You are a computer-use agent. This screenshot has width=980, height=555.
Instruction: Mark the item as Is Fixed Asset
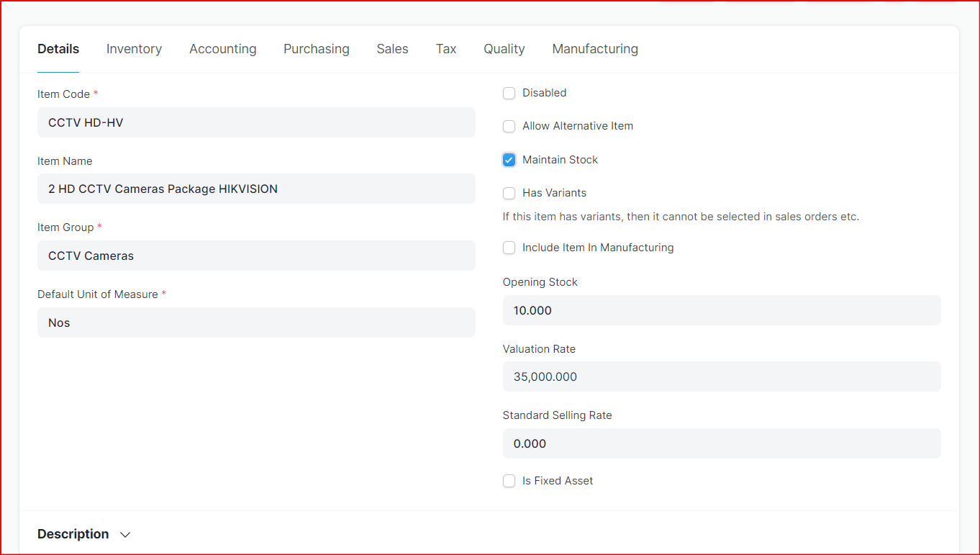[509, 481]
